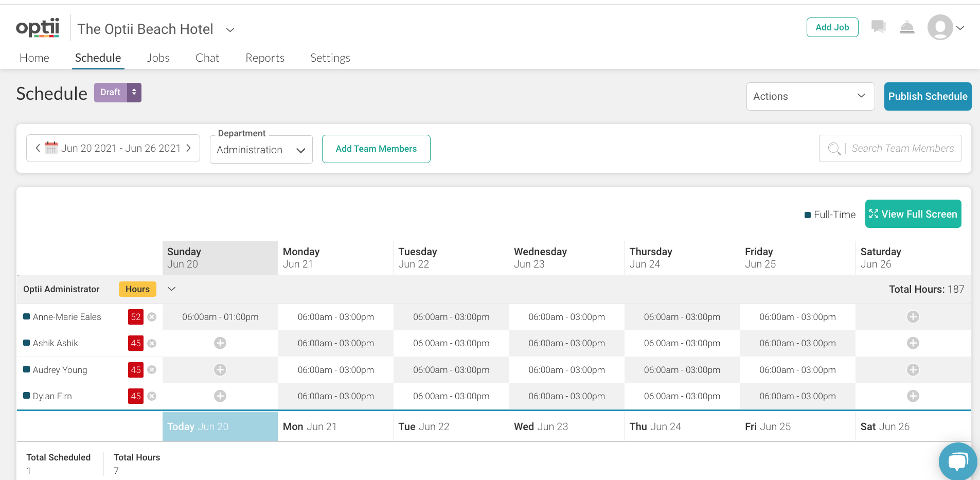The height and width of the screenshot is (480, 980).
Task: Click Dylan Firn 45 hours badge
Action: (x=136, y=396)
